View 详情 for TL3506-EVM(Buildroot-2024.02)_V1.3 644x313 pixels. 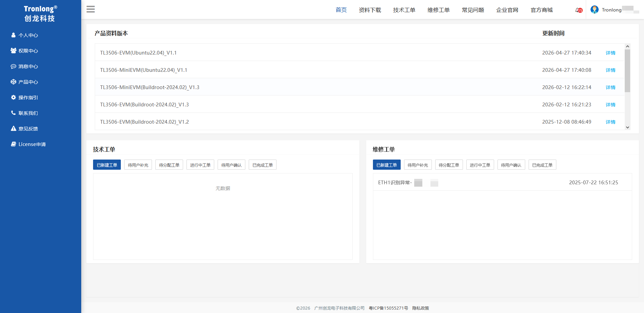tap(610, 105)
